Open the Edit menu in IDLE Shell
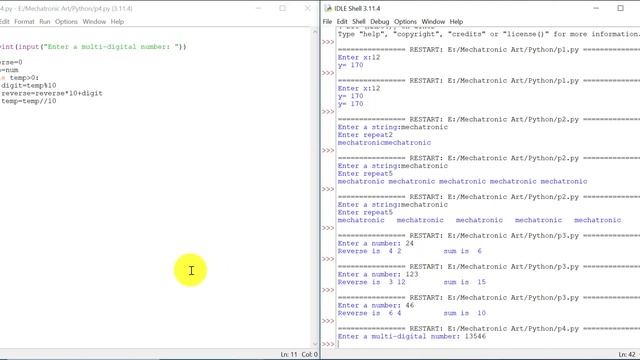Viewport: 640px width, 360px height. (x=342, y=22)
